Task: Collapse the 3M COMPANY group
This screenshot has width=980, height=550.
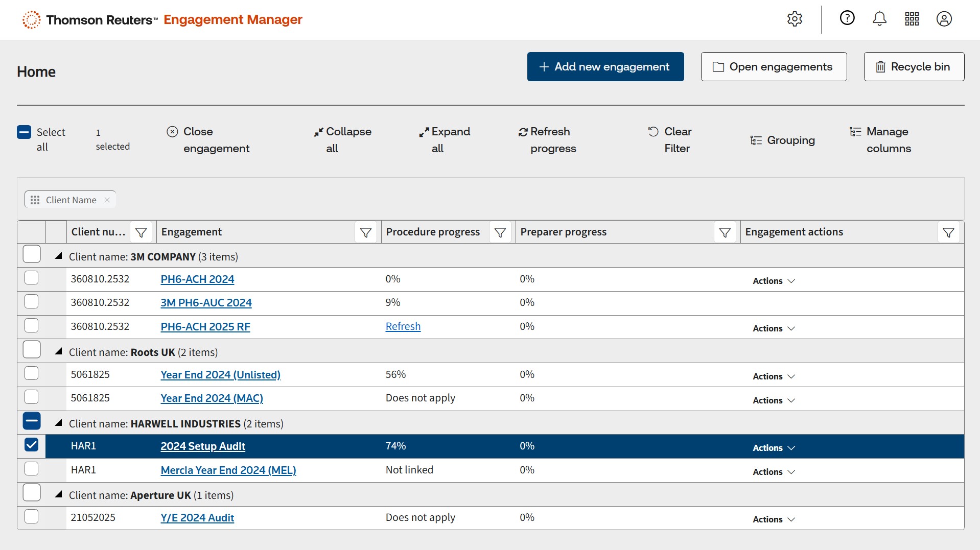Action: 59,256
